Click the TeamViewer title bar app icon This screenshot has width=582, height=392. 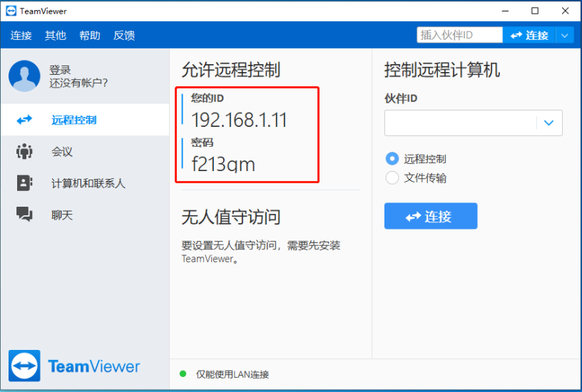pos(11,11)
